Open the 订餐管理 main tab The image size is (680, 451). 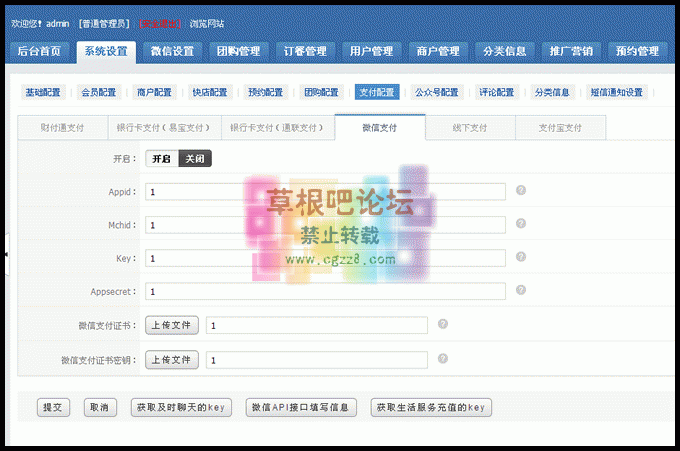(x=305, y=52)
